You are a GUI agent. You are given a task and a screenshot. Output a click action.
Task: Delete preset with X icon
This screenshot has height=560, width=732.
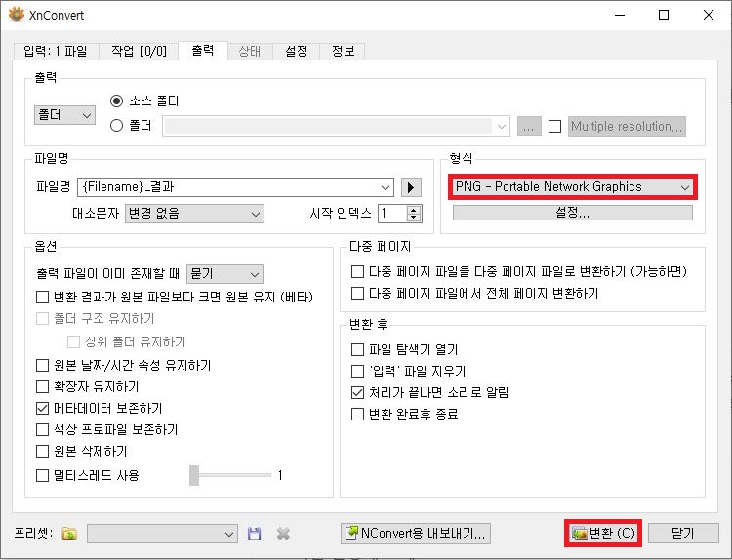(x=283, y=533)
